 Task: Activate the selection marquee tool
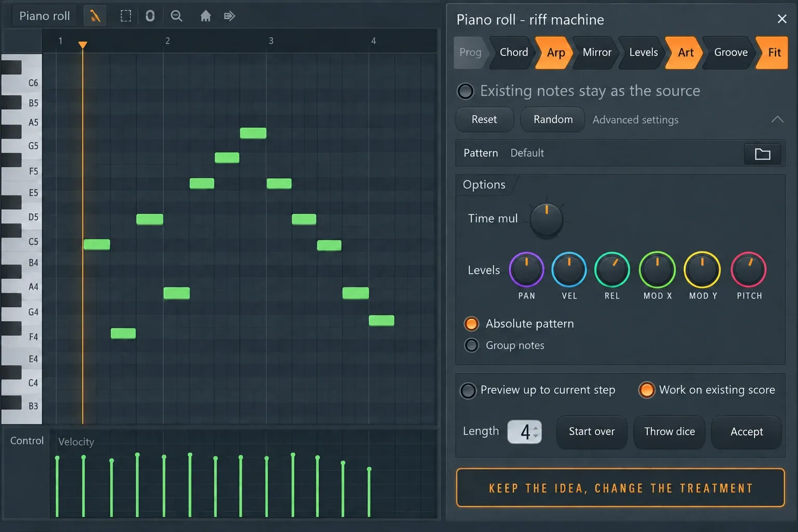126,16
